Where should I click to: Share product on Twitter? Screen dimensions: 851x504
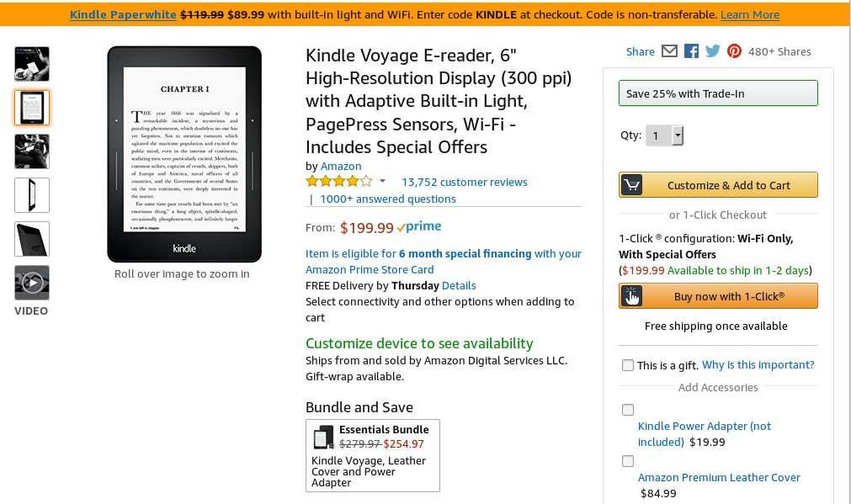[x=713, y=51]
